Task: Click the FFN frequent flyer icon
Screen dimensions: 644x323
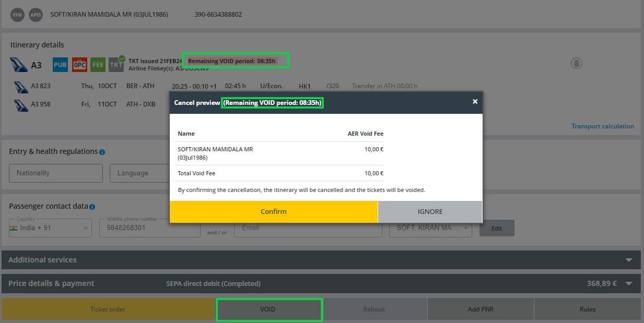Action: pyautogui.click(x=17, y=15)
